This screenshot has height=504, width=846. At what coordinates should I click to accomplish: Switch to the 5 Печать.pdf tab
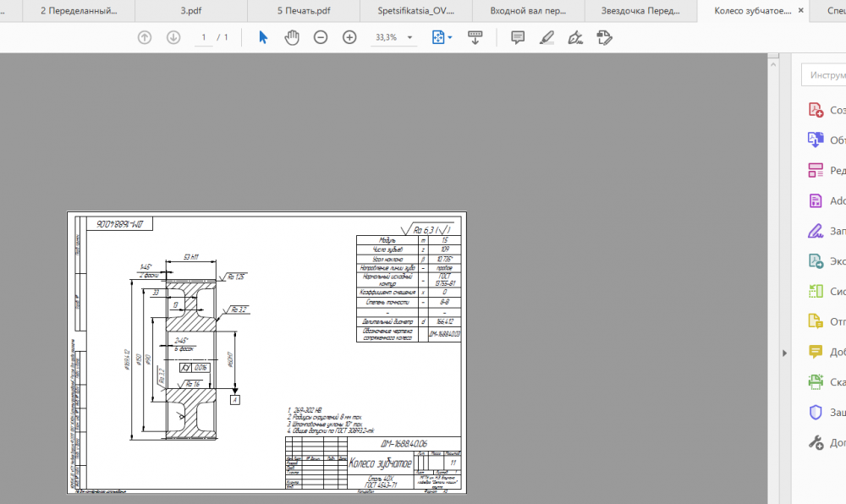click(305, 11)
